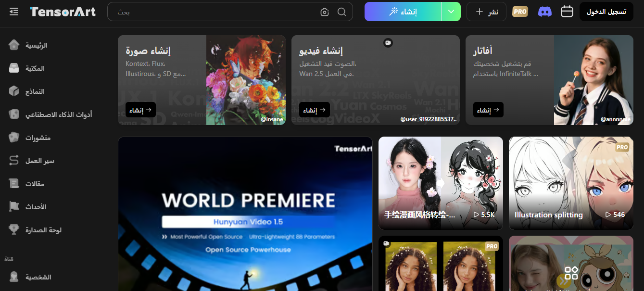
Task: Open the calendar check-in icon
Action: (567, 12)
